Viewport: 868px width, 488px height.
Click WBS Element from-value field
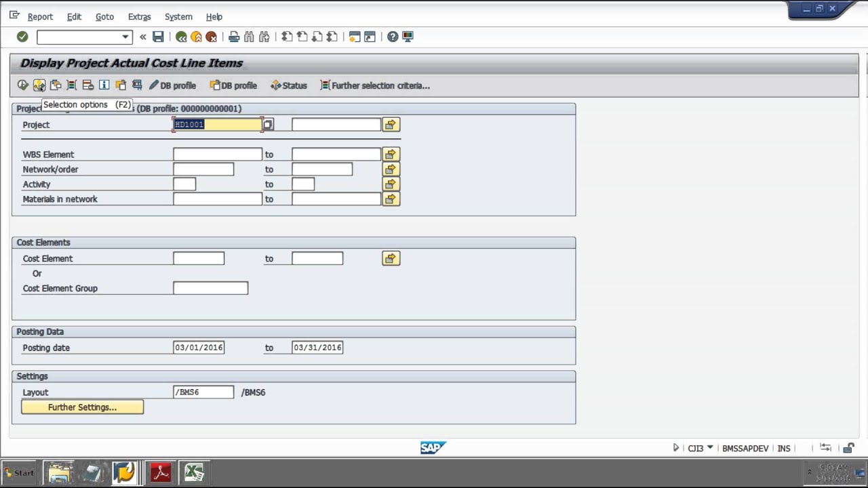click(218, 155)
